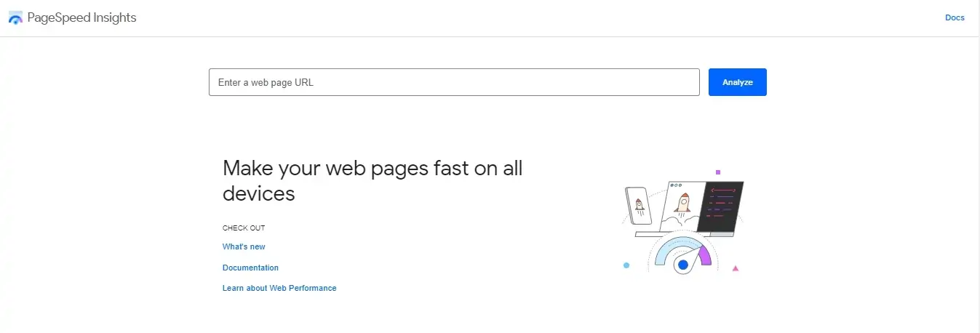Click the PageSpeed Insights title text

pos(81,18)
